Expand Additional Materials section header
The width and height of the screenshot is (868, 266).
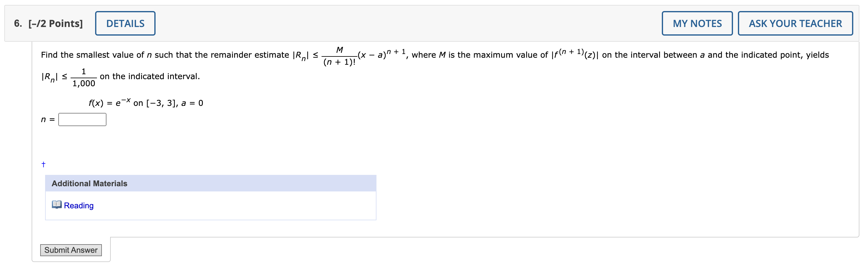tap(89, 183)
